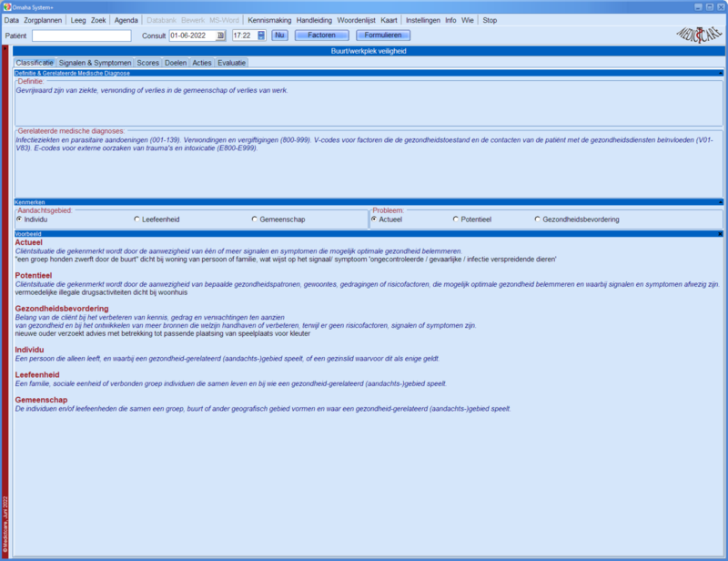The width and height of the screenshot is (728, 561).
Task: Open the Scores tab
Action: (147, 63)
